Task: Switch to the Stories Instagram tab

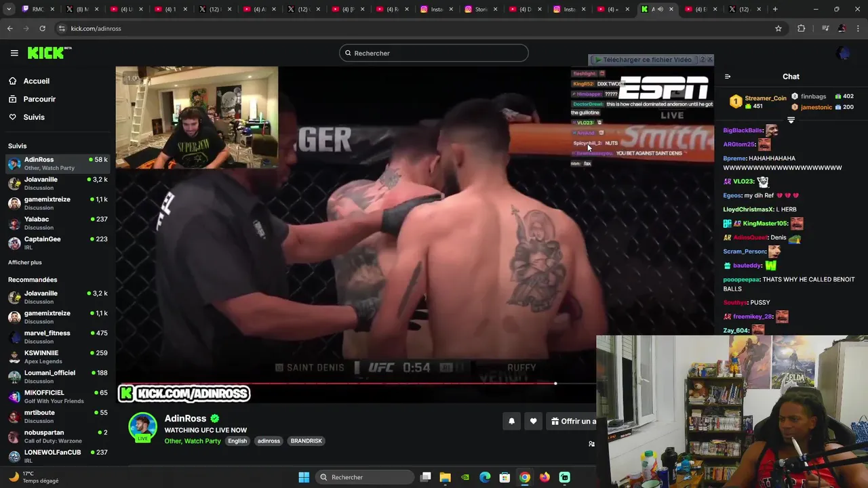Action: 482,9
